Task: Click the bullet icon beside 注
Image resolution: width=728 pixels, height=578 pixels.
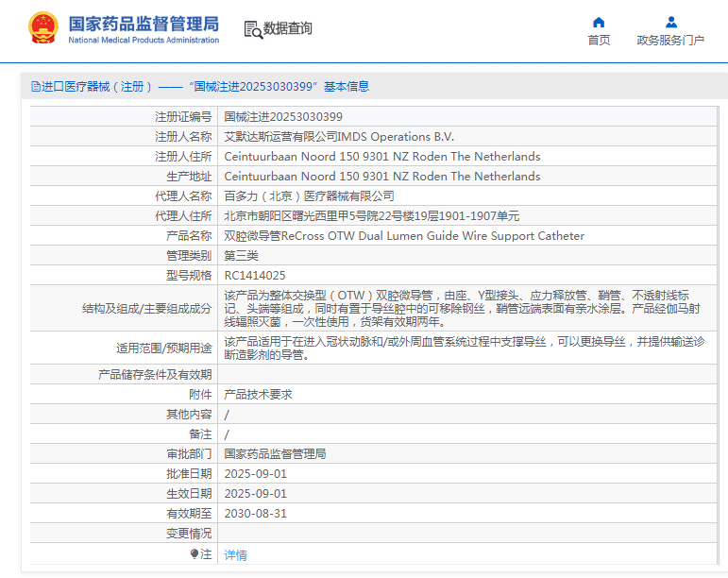Action: click(x=195, y=554)
